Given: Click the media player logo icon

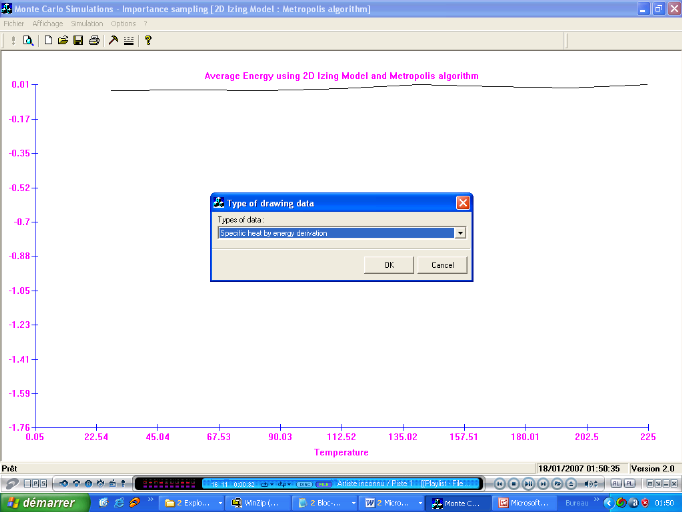Looking at the screenshot, I should click(x=11, y=484).
